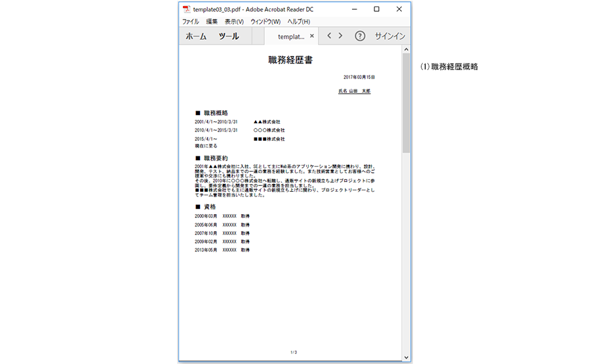Screen dimensions: 590x364
Task: Click the row 2010/4/1～2015/3/31
Action: (x=216, y=130)
